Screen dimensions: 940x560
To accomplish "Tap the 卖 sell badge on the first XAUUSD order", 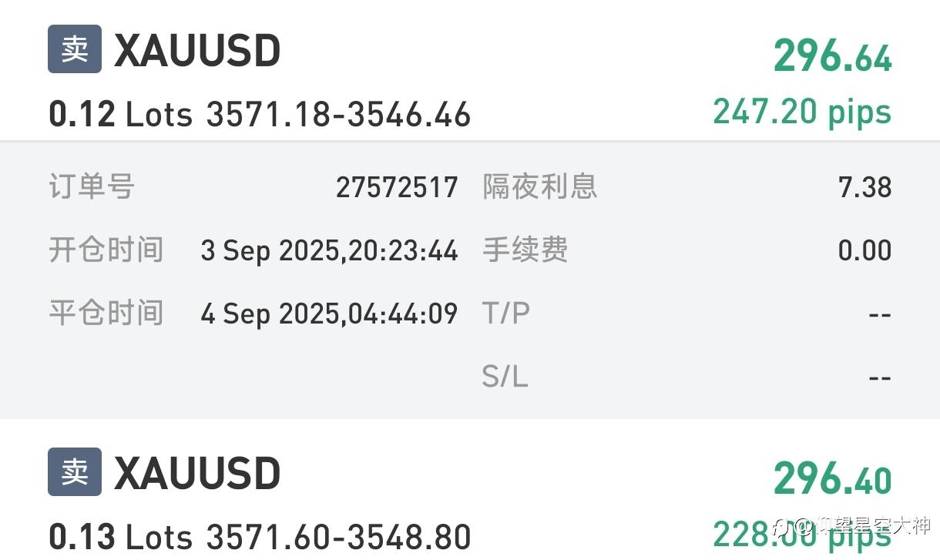I will (75, 50).
